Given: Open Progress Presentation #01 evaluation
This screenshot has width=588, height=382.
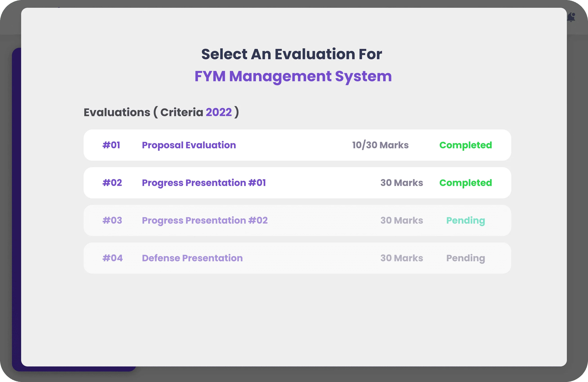Looking at the screenshot, I should pyautogui.click(x=204, y=183).
